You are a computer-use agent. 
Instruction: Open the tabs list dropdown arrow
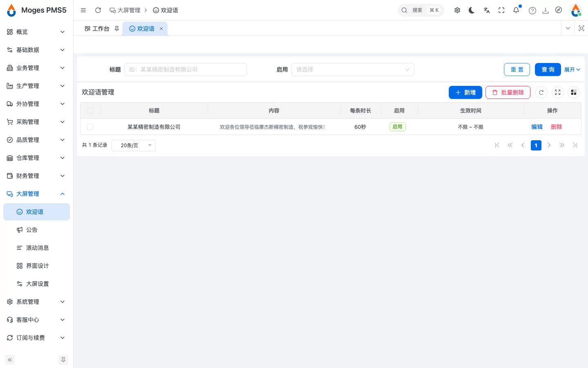(568, 28)
